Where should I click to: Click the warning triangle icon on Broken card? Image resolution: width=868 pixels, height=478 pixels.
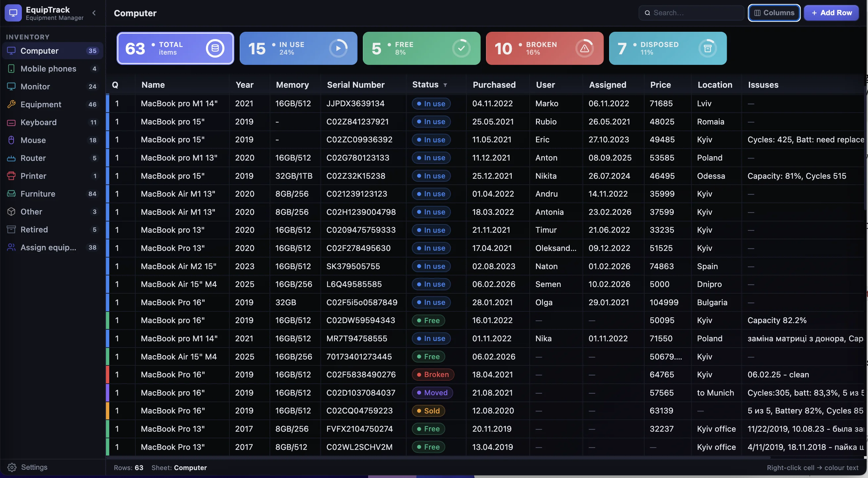pos(584,49)
